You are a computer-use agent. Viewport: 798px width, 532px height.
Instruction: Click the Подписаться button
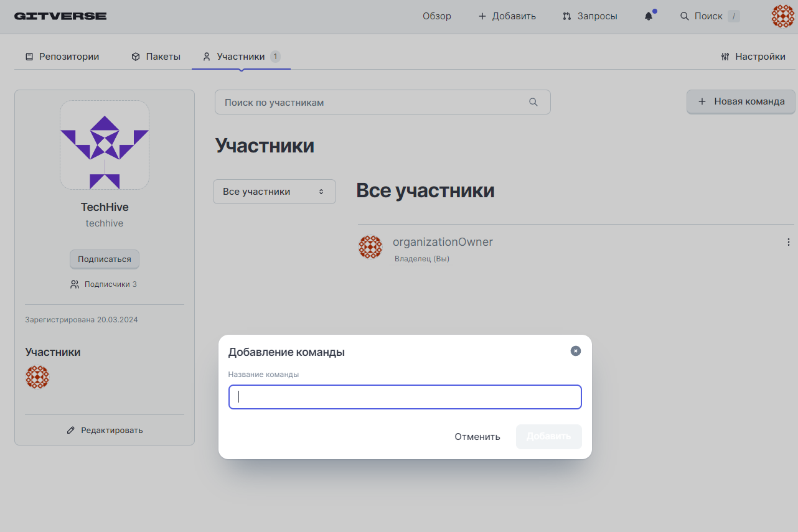[105, 259]
